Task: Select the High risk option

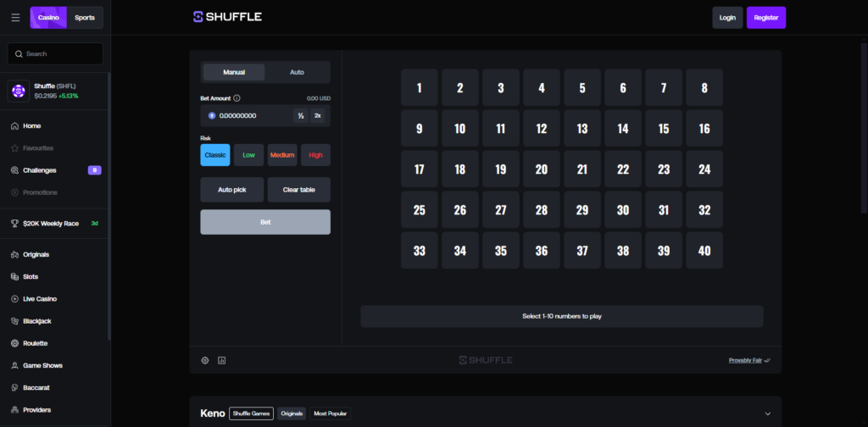Action: coord(315,155)
